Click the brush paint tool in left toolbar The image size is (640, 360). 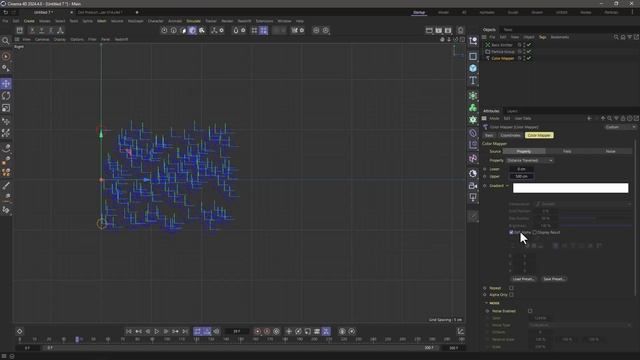point(6,186)
